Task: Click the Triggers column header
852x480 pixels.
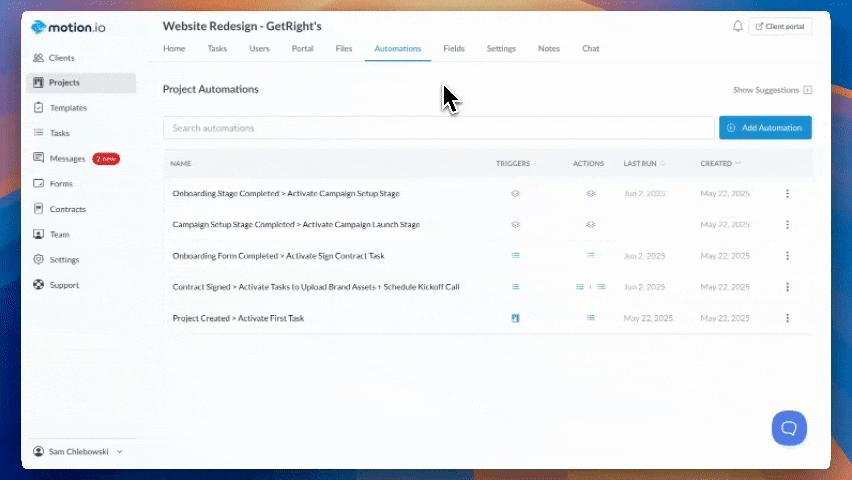Action: [x=512, y=163]
